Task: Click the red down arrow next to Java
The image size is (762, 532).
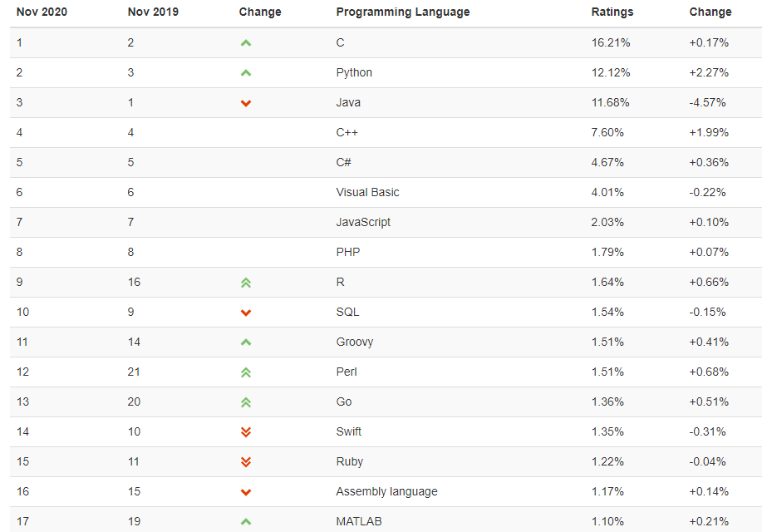Action: (246, 103)
